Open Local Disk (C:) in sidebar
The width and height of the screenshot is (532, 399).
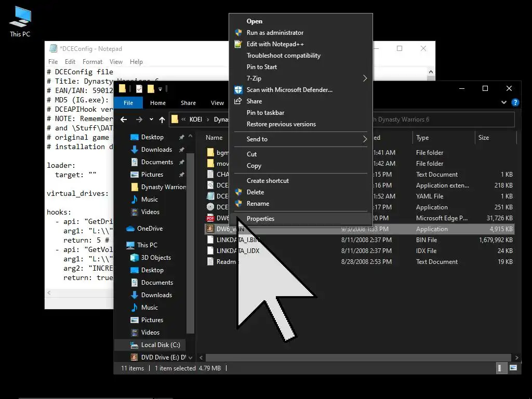155,345
